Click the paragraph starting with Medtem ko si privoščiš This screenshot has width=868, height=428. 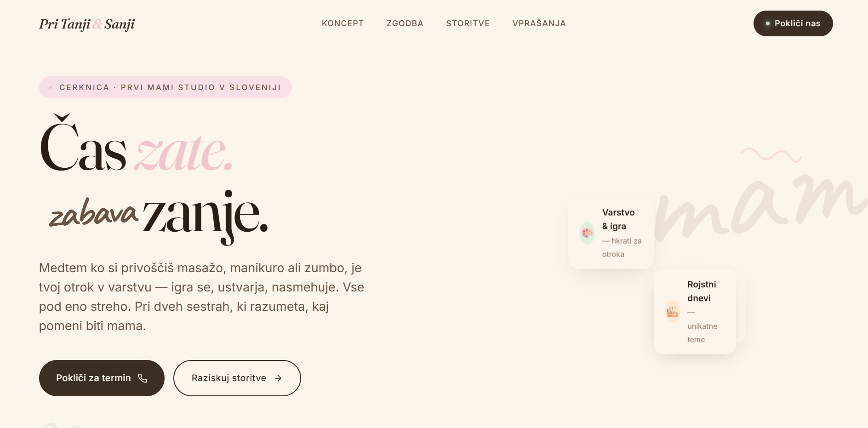[201, 297]
